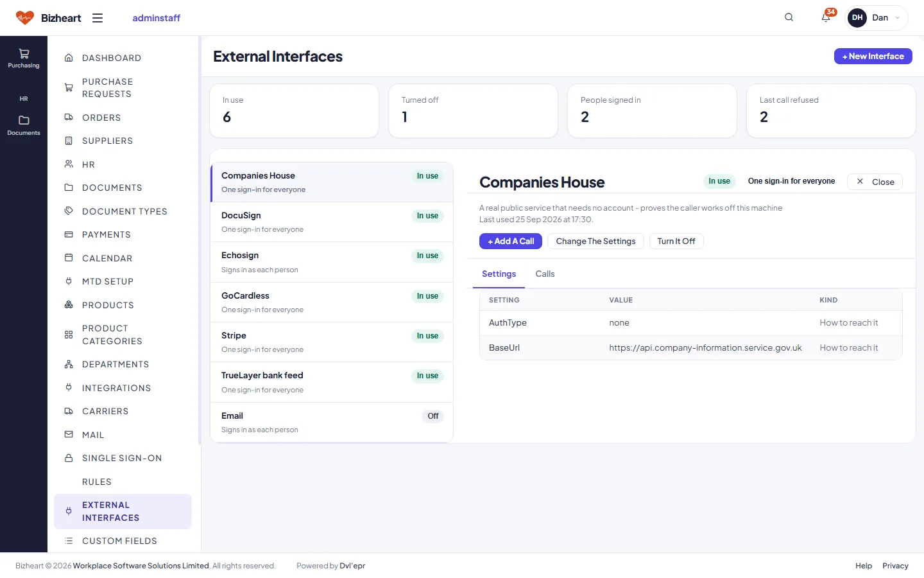Toggle the hamburger menu icon

point(98,18)
